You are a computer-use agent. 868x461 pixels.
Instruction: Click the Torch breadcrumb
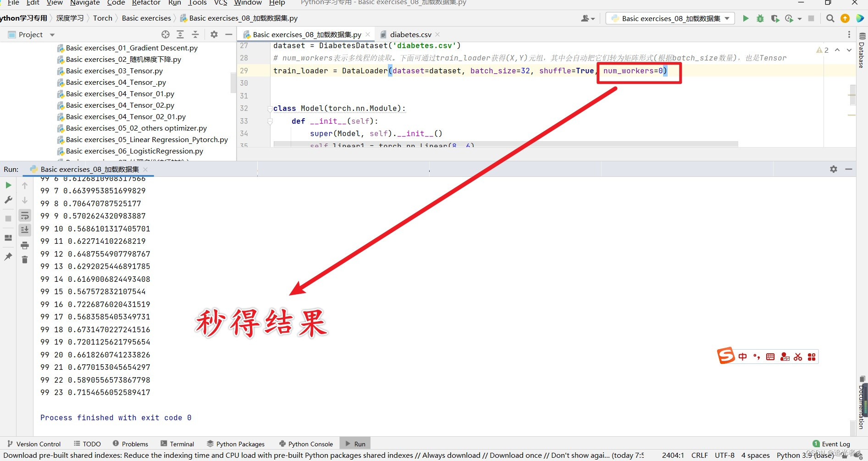pyautogui.click(x=103, y=18)
